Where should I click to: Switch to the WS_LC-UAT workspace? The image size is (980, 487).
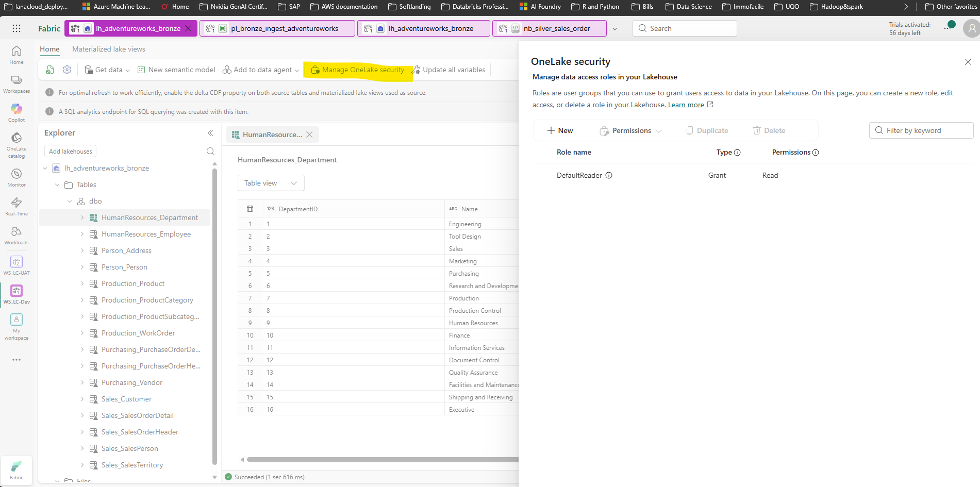click(x=16, y=266)
